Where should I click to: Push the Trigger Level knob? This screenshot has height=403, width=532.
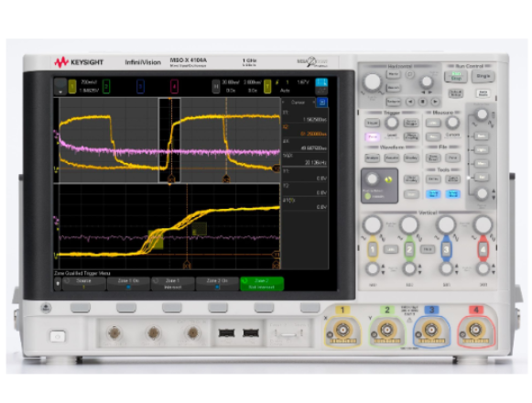[x=392, y=123]
